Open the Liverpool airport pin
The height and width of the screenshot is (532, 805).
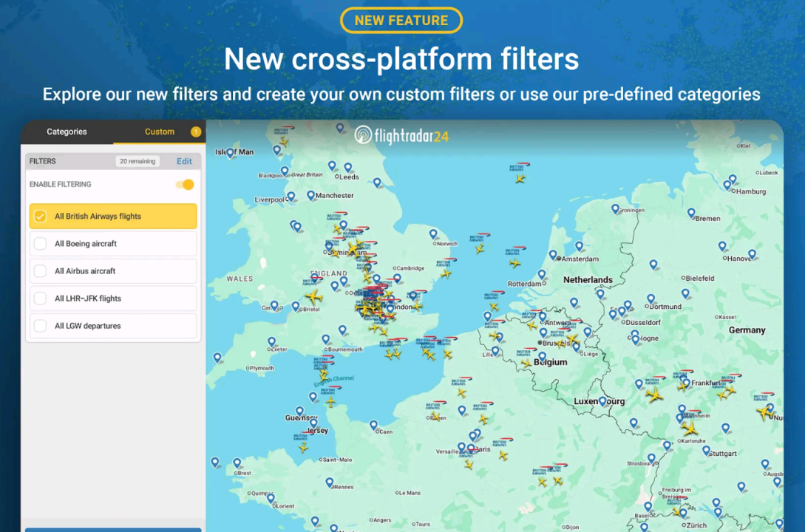tap(291, 197)
